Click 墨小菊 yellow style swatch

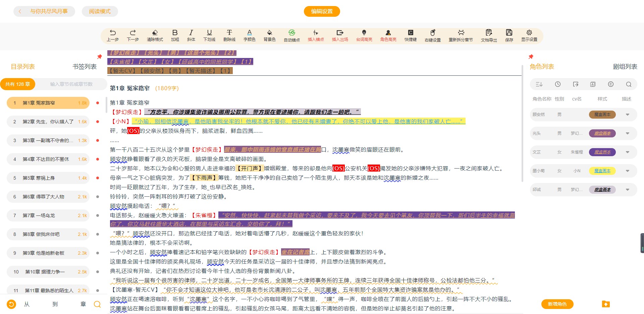click(x=602, y=171)
